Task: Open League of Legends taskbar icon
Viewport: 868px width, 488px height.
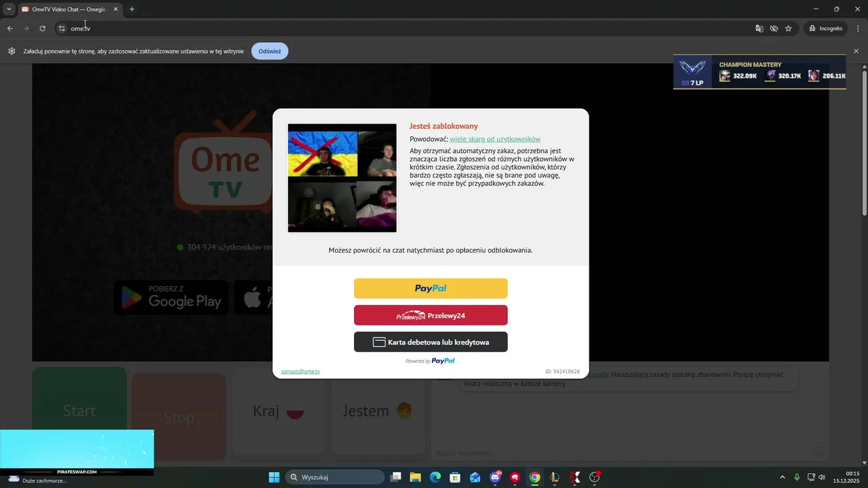Action: coord(555,477)
